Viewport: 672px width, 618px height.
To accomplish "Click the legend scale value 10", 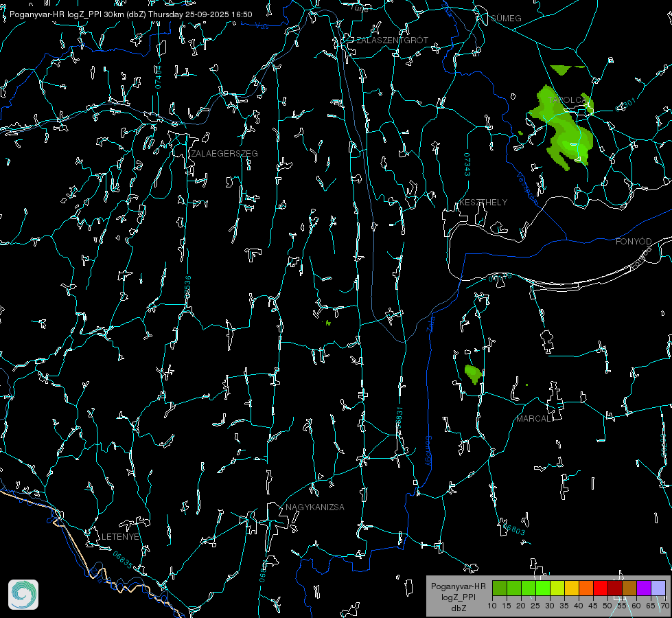I will coord(492,606).
